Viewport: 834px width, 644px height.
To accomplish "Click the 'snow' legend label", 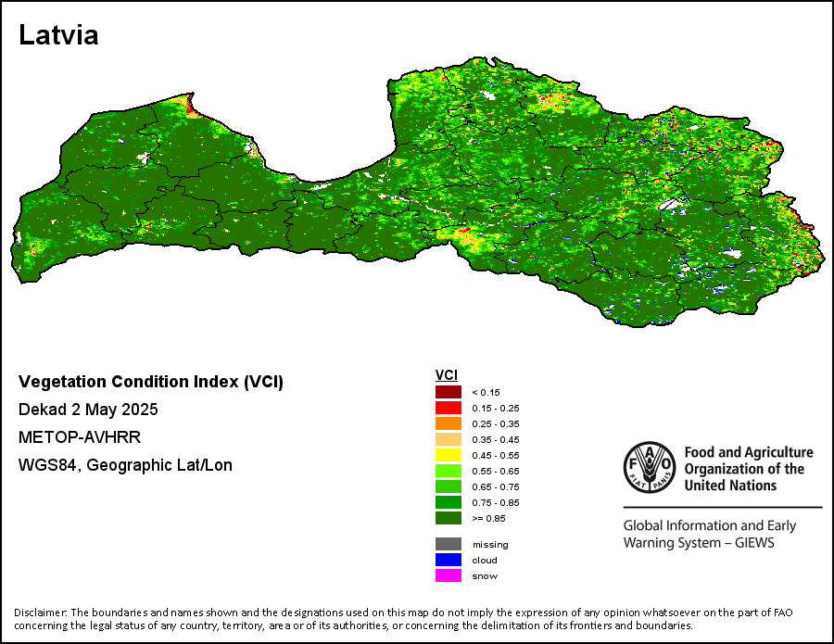I will [x=485, y=576].
